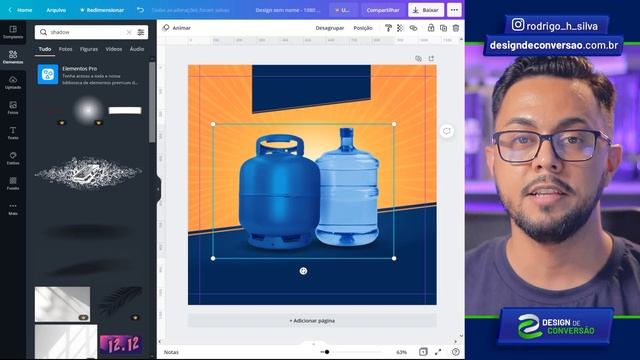Image resolution: width=640 pixels, height=360 pixels.
Task: Open the 63% zoom level menu
Action: coord(402,352)
